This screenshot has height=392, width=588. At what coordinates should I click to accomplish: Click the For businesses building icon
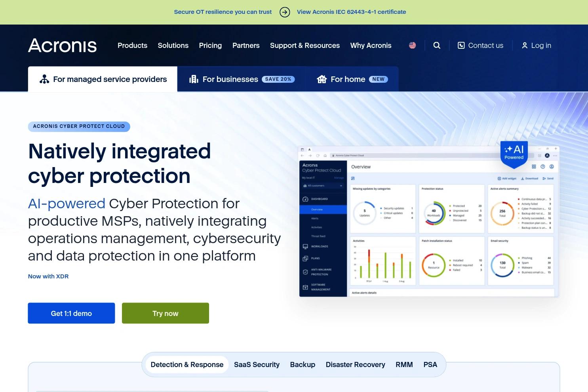coord(194,79)
